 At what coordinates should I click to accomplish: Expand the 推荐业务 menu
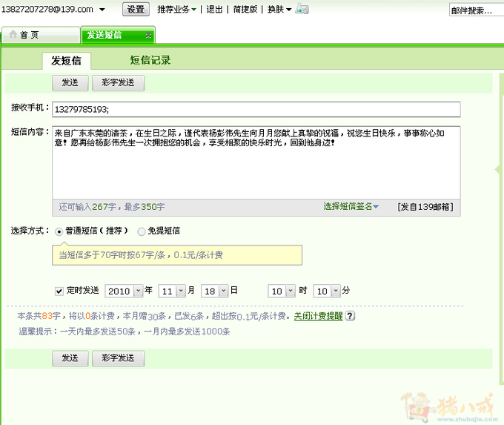click(176, 10)
